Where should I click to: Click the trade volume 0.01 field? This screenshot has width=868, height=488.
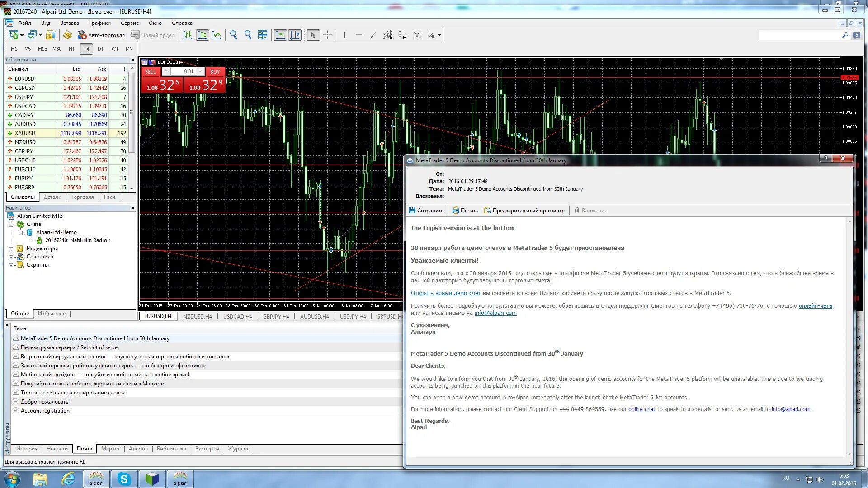click(x=183, y=71)
